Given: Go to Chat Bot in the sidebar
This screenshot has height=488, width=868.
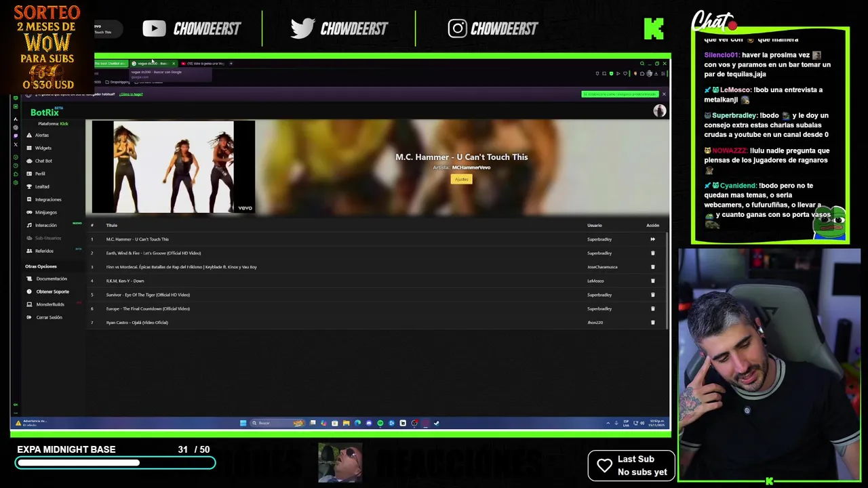Looking at the screenshot, I should tap(43, 161).
